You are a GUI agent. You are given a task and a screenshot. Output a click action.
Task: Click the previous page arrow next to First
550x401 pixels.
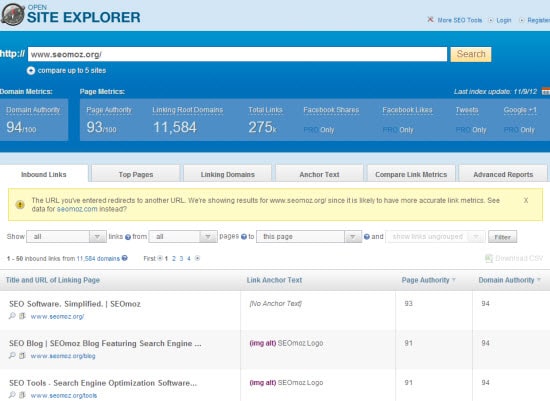tap(160, 259)
